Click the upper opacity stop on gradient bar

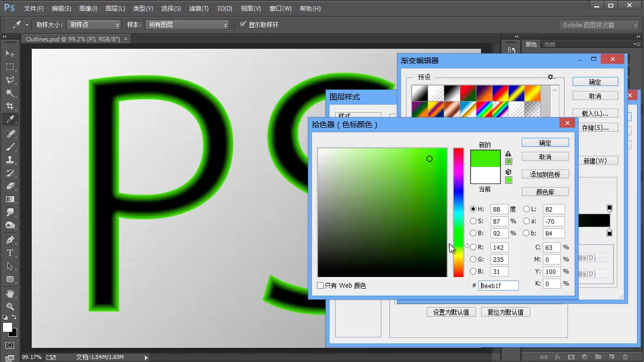610,208
